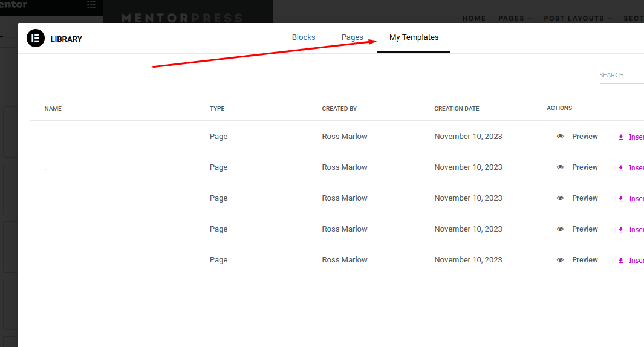Insert the fifth template
644x347 pixels.
pyautogui.click(x=635, y=261)
